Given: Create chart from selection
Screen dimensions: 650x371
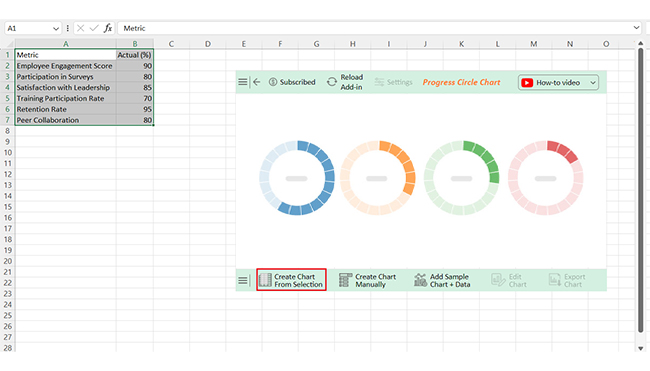Looking at the screenshot, I should coord(291,280).
